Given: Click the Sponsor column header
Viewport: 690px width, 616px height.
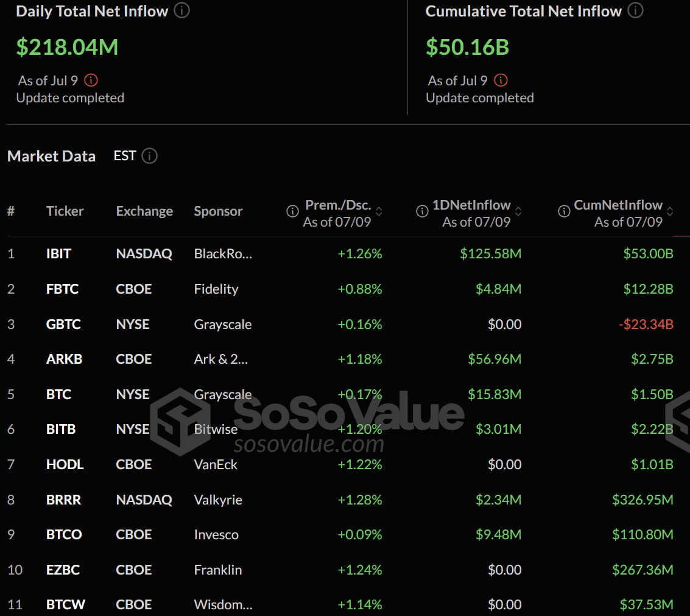Looking at the screenshot, I should [218, 211].
